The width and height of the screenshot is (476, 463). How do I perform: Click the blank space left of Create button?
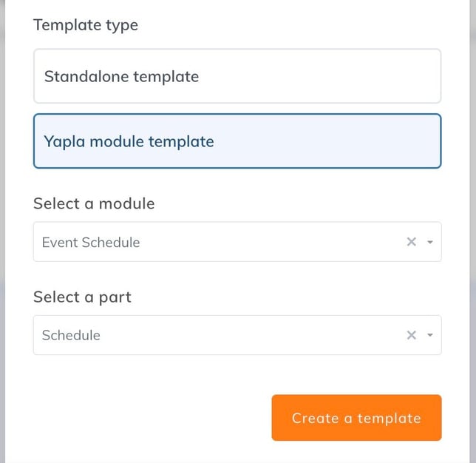(x=148, y=418)
